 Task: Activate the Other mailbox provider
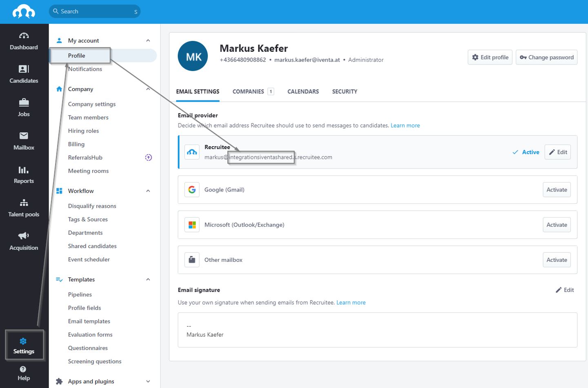557,260
